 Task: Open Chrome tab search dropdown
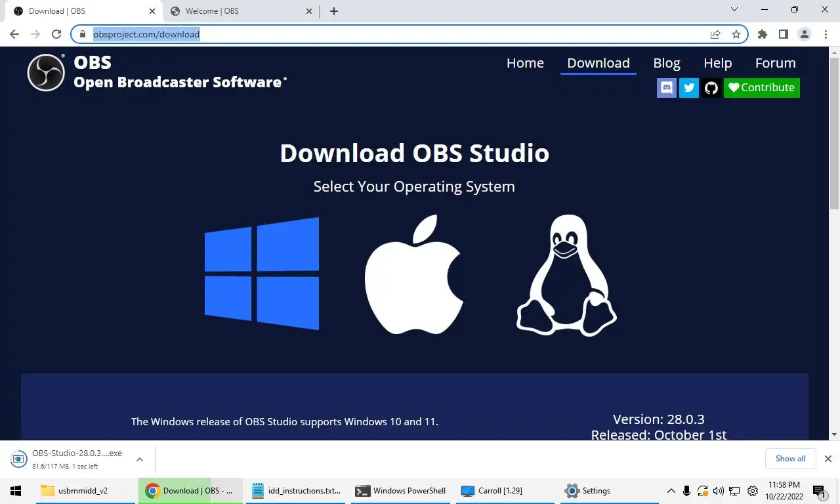734,10
